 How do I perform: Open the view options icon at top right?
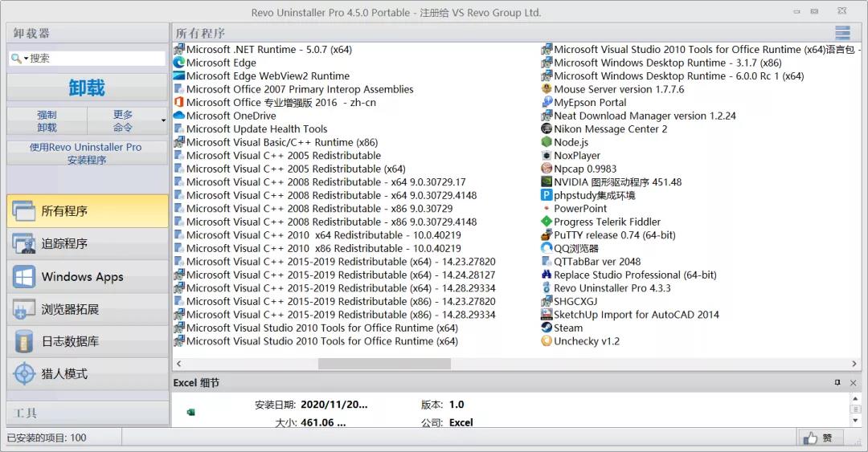pyautogui.click(x=842, y=33)
